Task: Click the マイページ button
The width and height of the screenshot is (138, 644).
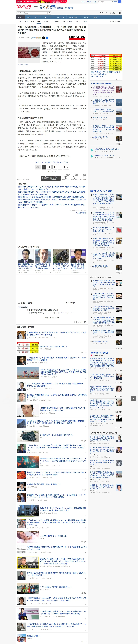Action: point(103,13)
